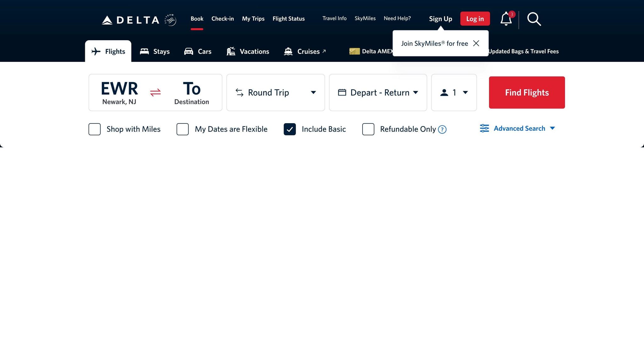Screen dimensions: 644x362
Task: Switch to the Stays tab
Action: click(155, 51)
